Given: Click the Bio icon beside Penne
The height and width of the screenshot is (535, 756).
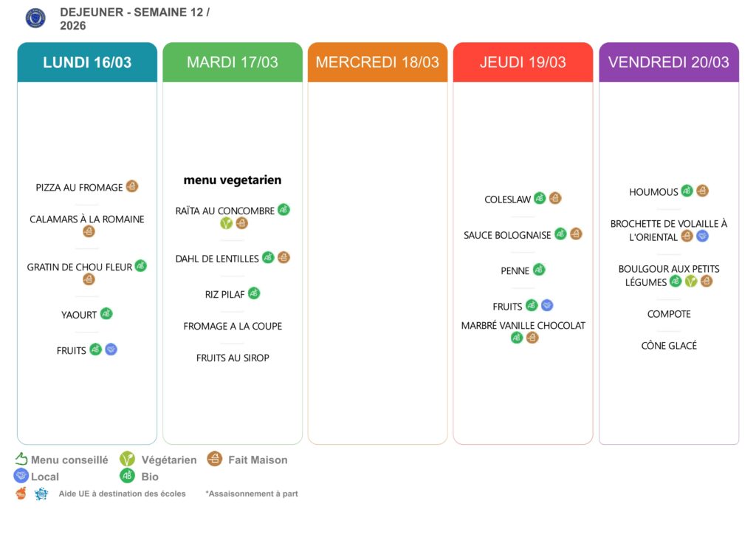Looking at the screenshot, I should [x=539, y=270].
